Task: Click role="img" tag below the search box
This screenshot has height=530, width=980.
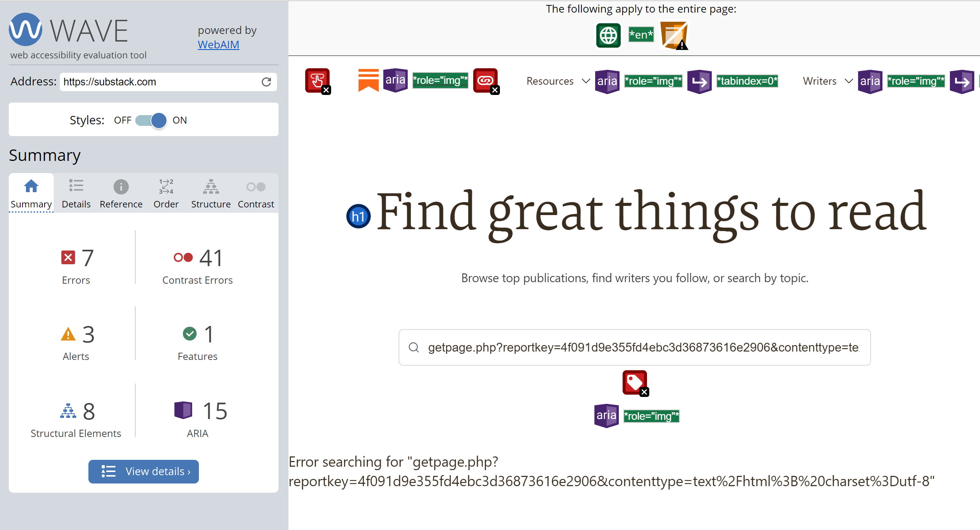Action: (652, 416)
